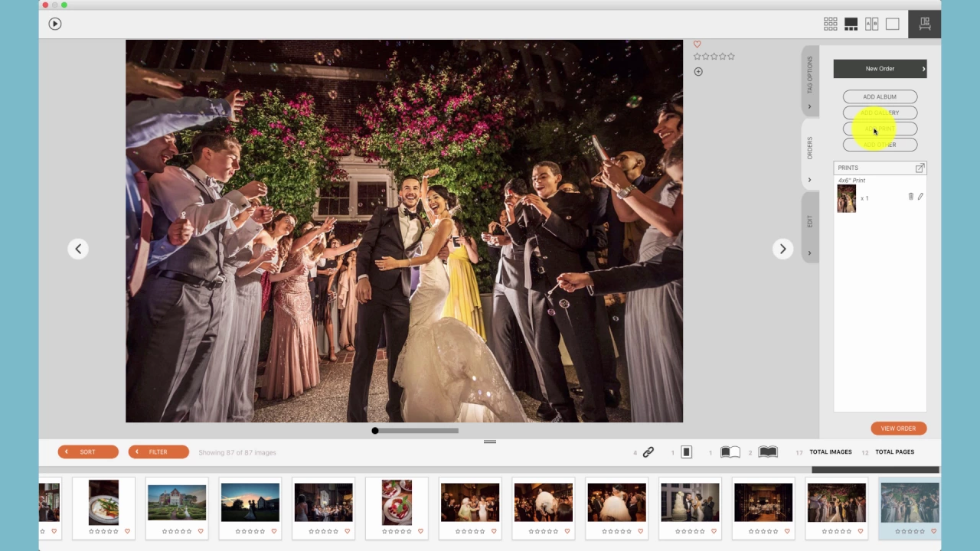This screenshot has height=551, width=980.
Task: Switch to thumbnail grid view
Action: [x=830, y=24]
